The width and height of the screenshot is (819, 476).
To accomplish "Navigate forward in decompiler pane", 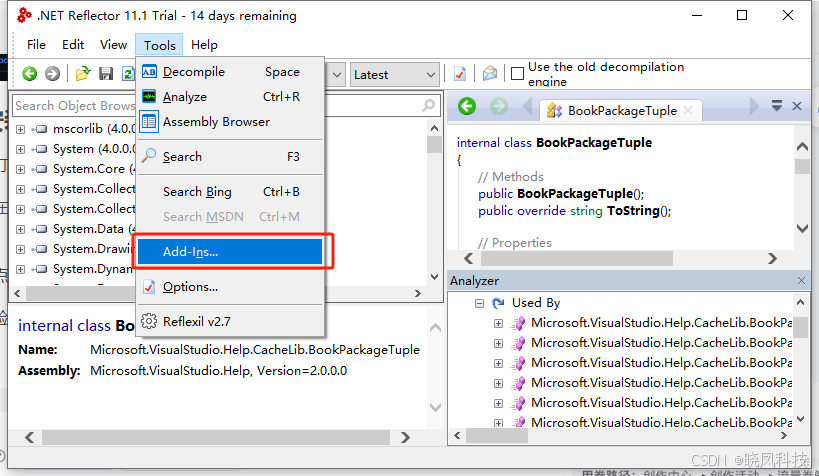I will tap(499, 106).
